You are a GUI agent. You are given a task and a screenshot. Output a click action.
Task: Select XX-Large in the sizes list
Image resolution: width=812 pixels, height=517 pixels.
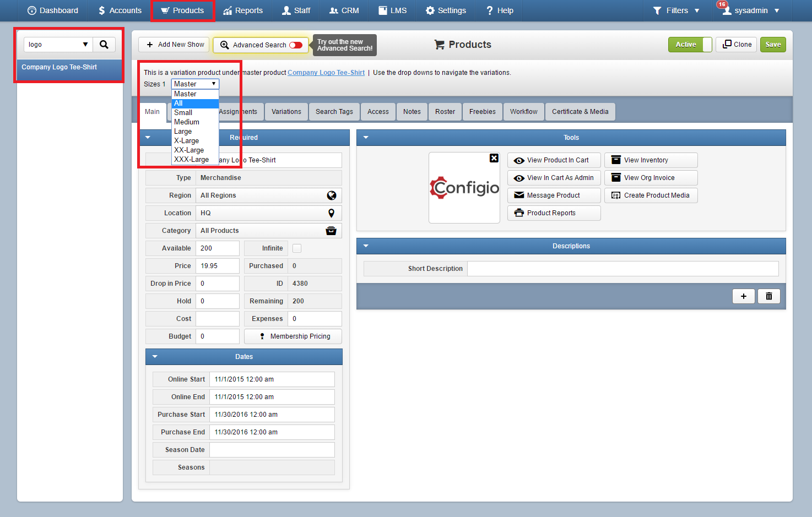tap(195, 150)
